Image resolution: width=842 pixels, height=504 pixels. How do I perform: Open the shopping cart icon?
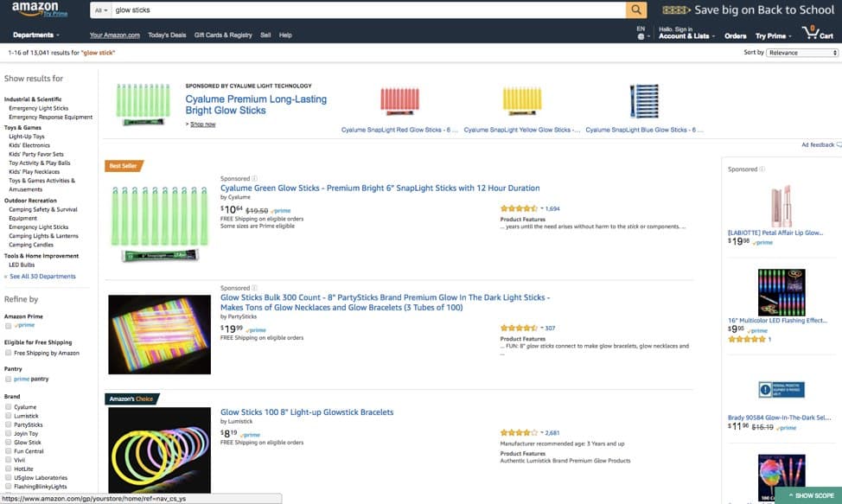pyautogui.click(x=817, y=33)
